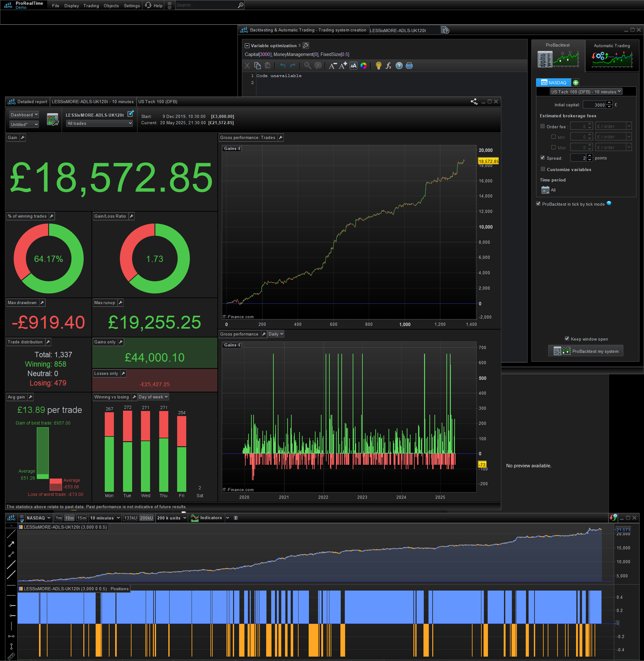644x661 pixels.
Task: Click the function fx icon in the editor toolbar
Action: click(x=388, y=66)
